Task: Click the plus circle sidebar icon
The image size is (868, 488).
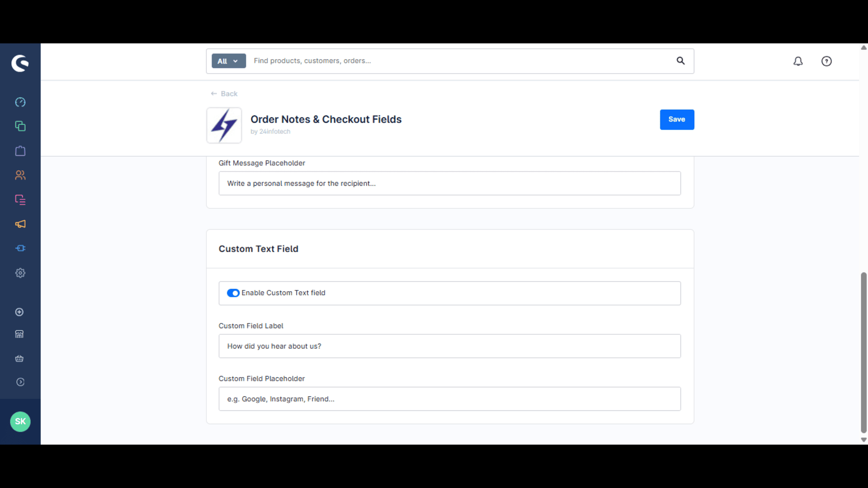Action: (x=19, y=312)
